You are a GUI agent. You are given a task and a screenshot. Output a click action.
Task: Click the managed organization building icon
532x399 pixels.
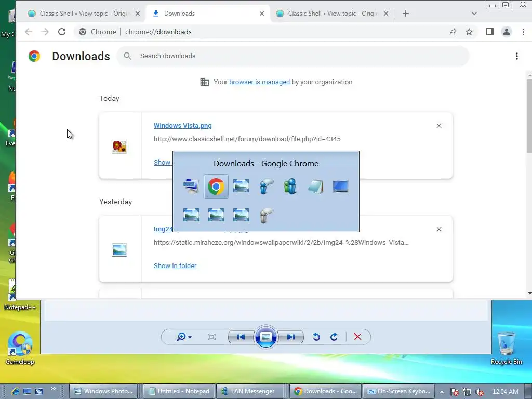(205, 82)
